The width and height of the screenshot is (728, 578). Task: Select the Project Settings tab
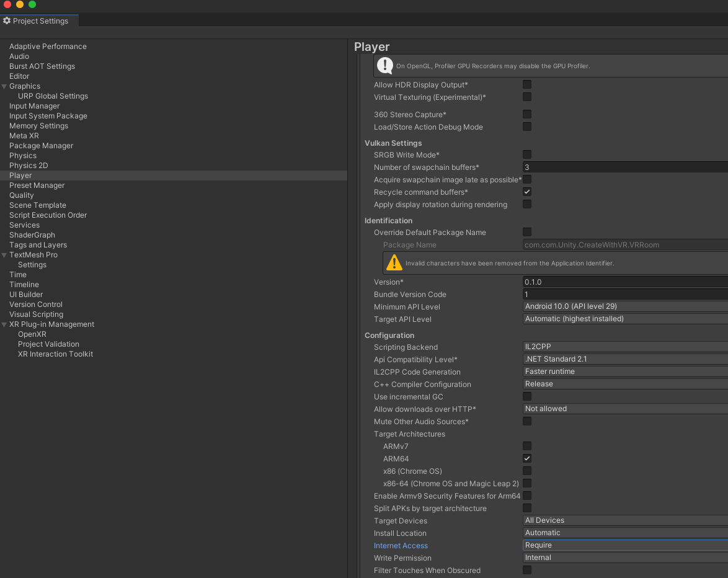point(40,20)
